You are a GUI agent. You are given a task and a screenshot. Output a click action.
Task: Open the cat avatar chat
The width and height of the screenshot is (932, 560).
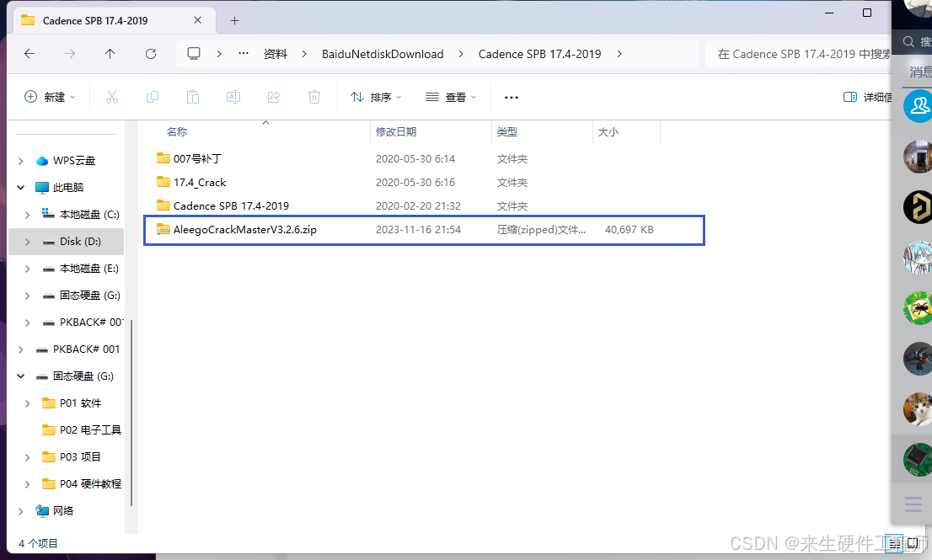point(919,408)
